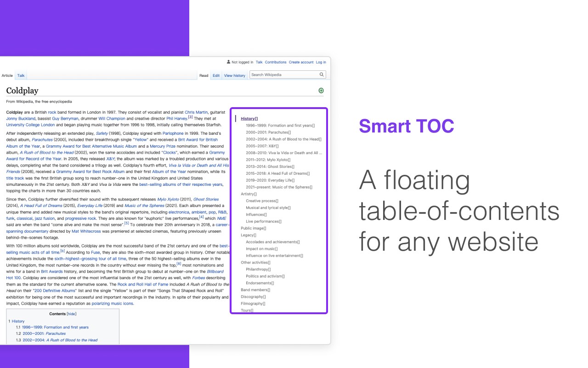The height and width of the screenshot is (368, 588).
Task: Jump to Public image in floating TOC
Action: coord(254,228)
